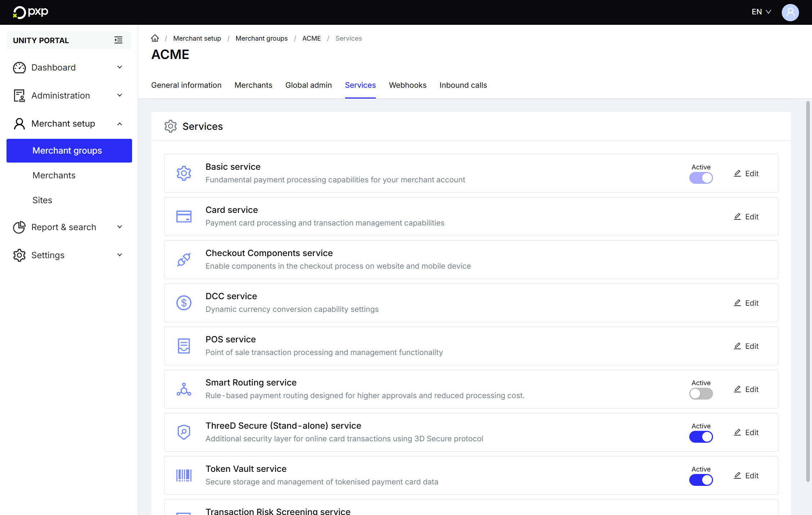812x515 pixels.
Task: Click the ThreeD Secure shield icon
Action: click(184, 432)
